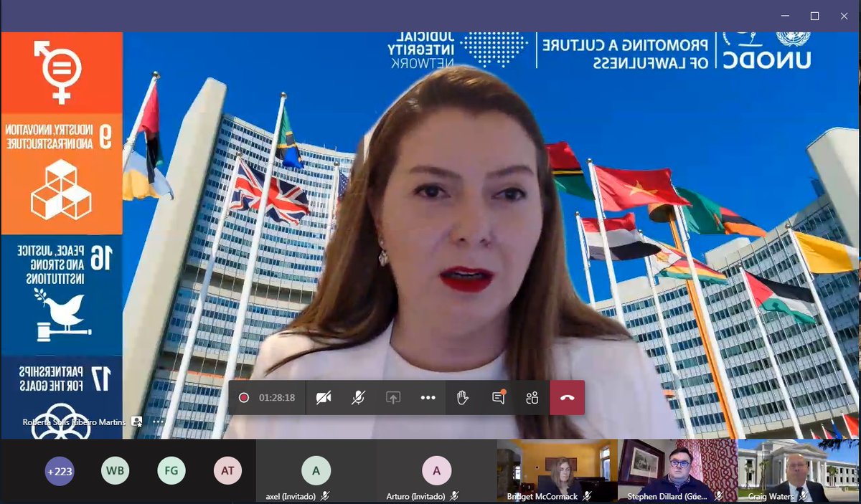Viewport: 861px width, 504px height.
Task: Expand the +223 hidden participants
Action: click(60, 471)
